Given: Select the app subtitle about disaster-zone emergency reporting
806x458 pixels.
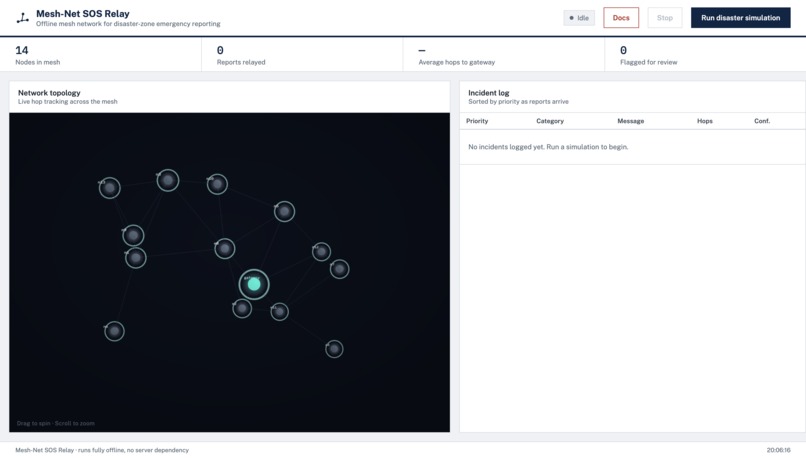Looking at the screenshot, I should tap(128, 24).
